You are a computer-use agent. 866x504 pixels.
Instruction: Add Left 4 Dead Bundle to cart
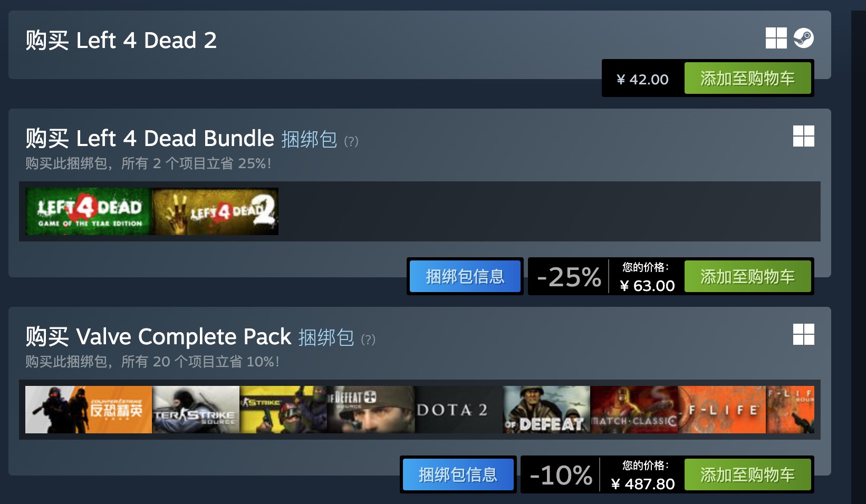[747, 277]
